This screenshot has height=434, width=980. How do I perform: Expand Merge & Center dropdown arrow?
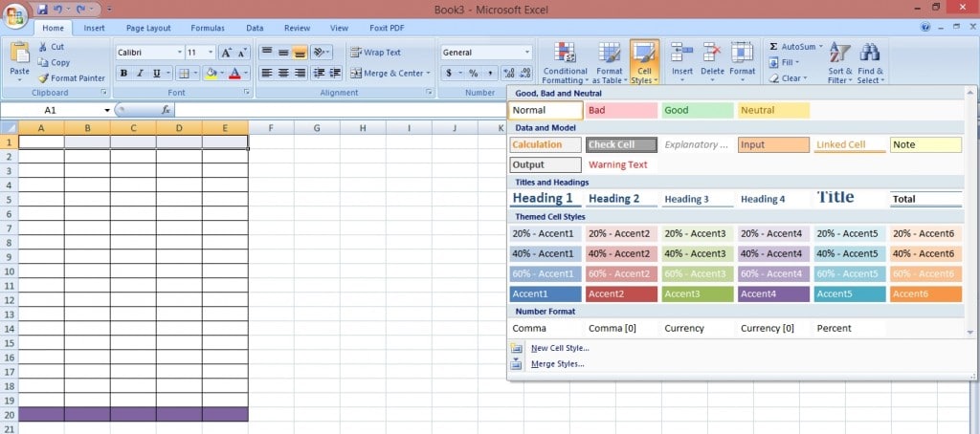(x=429, y=73)
